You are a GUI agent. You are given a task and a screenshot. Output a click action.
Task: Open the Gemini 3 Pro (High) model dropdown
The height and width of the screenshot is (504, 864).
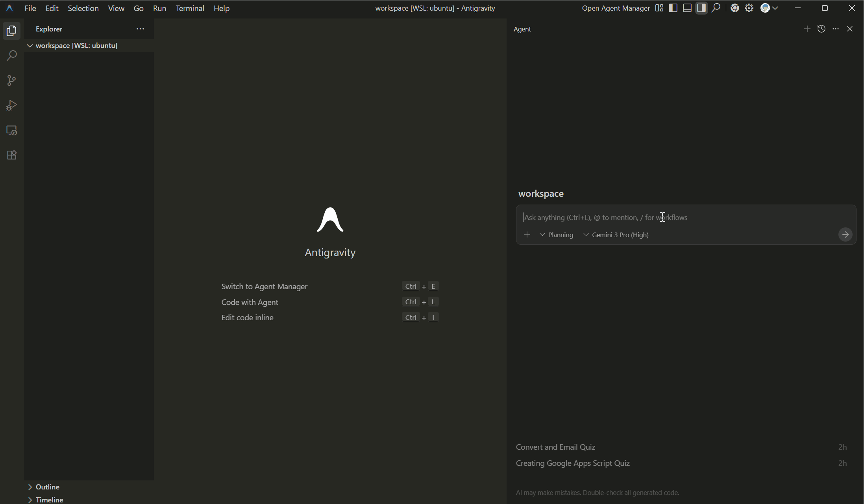click(616, 235)
